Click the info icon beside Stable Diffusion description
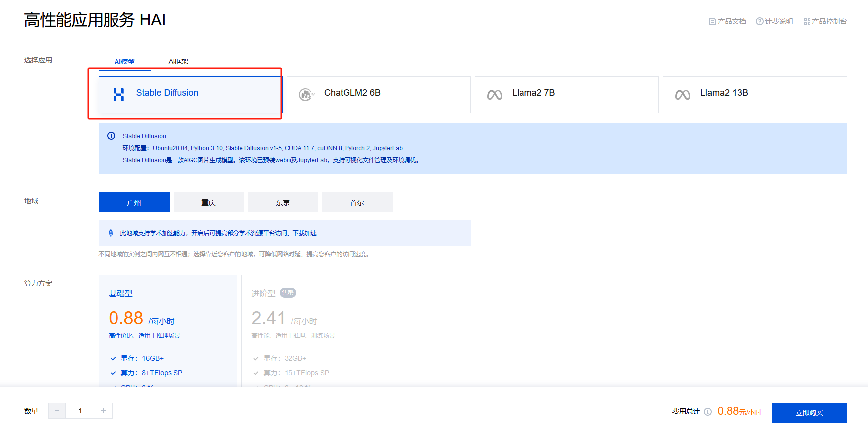Image resolution: width=868 pixels, height=427 pixels. 111,136
